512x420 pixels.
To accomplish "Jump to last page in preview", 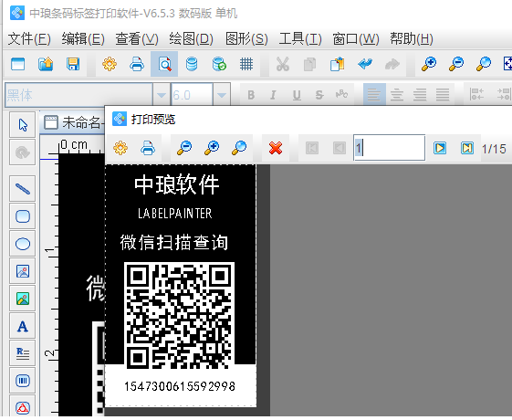I will tap(467, 148).
